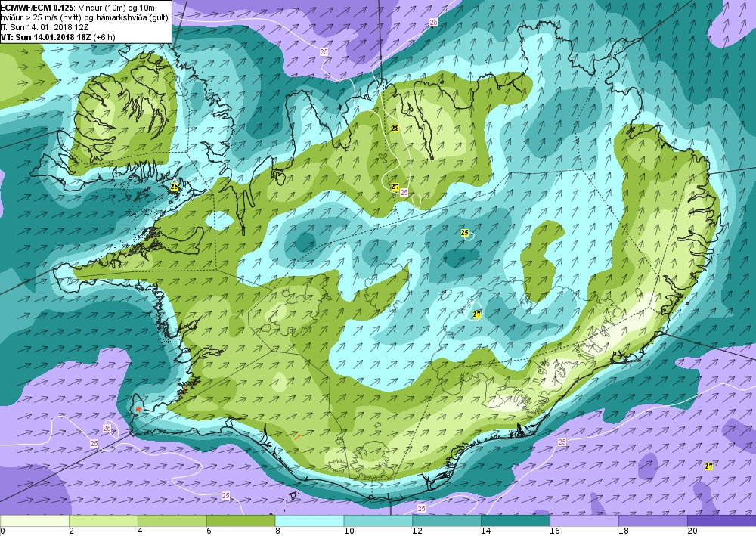This screenshot has height=536, width=756.
Task: Click the legend scale number 0
Action: [3, 531]
